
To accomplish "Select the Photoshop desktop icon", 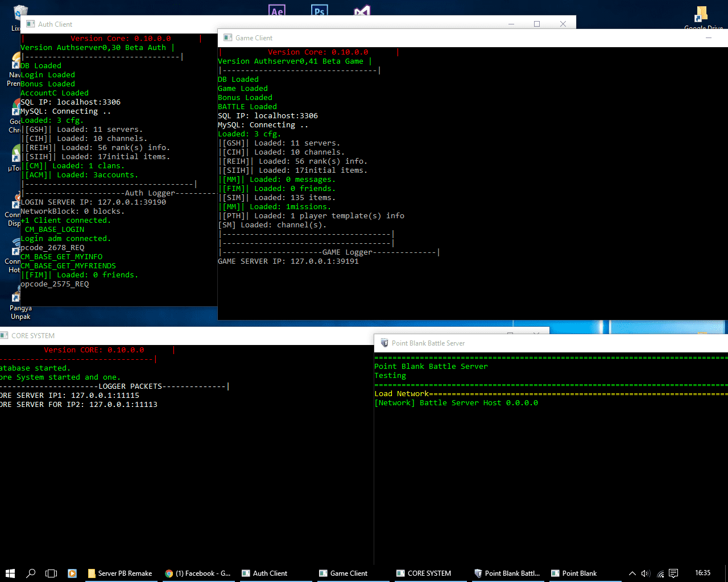I will pos(320,11).
